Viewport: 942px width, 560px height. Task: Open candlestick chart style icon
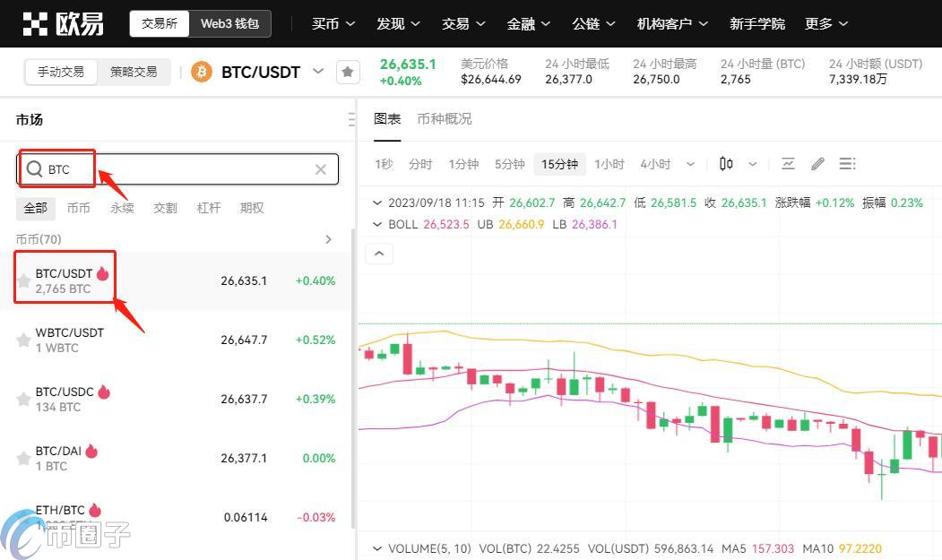pyautogui.click(x=726, y=163)
